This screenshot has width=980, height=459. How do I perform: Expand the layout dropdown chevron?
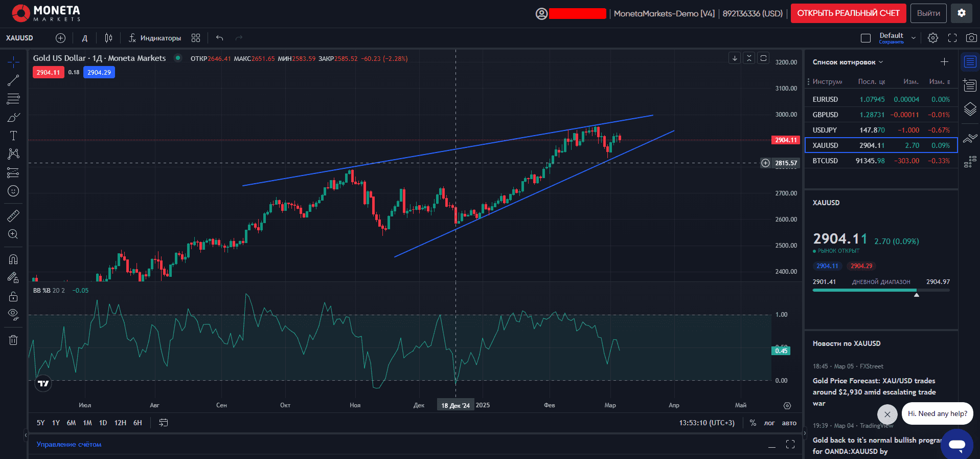914,38
